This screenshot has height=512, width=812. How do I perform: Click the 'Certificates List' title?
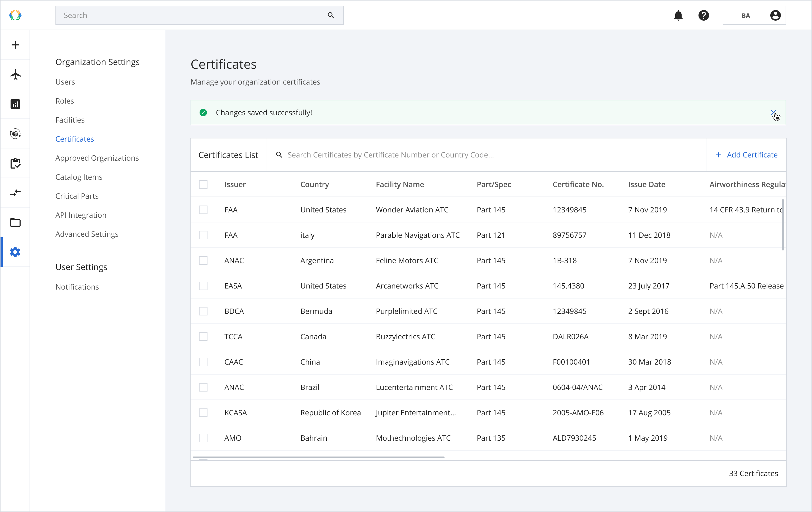pyautogui.click(x=228, y=155)
